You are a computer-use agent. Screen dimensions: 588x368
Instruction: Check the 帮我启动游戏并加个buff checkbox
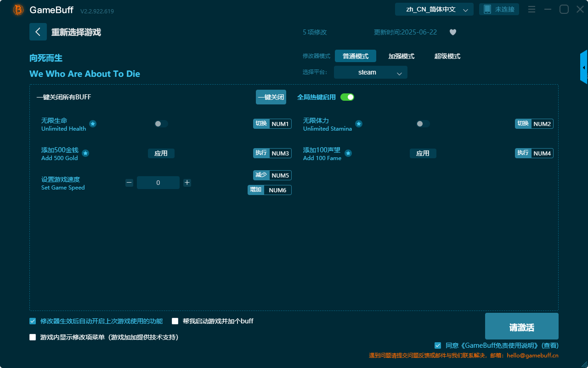[x=175, y=321]
